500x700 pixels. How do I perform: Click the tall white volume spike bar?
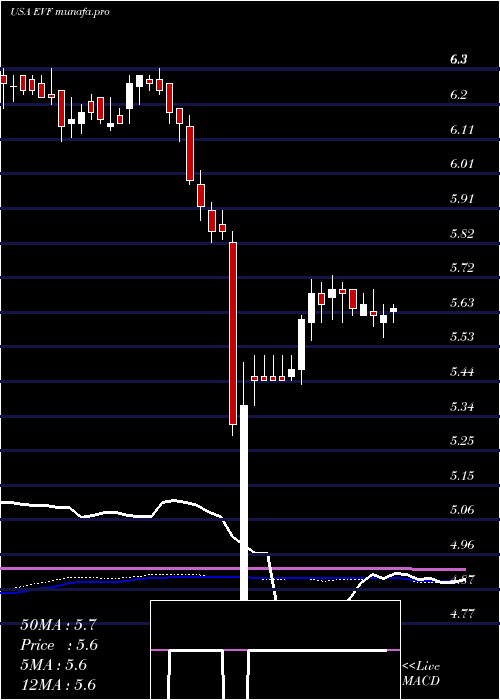tap(244, 502)
